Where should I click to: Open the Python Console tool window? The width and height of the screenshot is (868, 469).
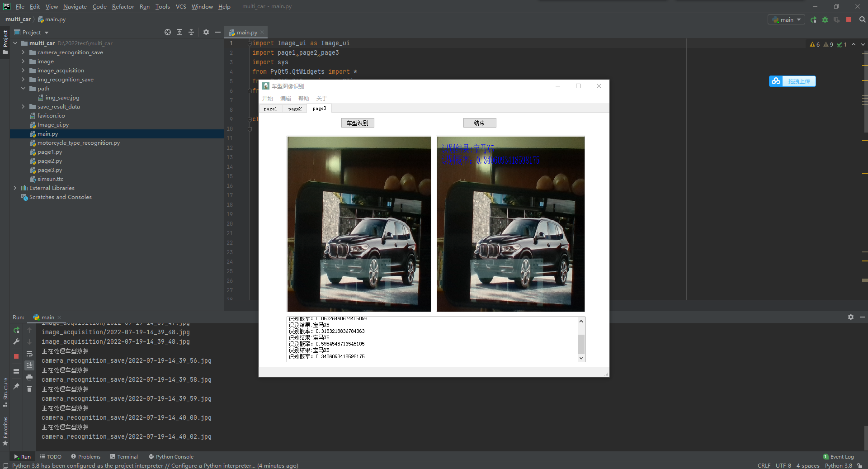(x=171, y=457)
